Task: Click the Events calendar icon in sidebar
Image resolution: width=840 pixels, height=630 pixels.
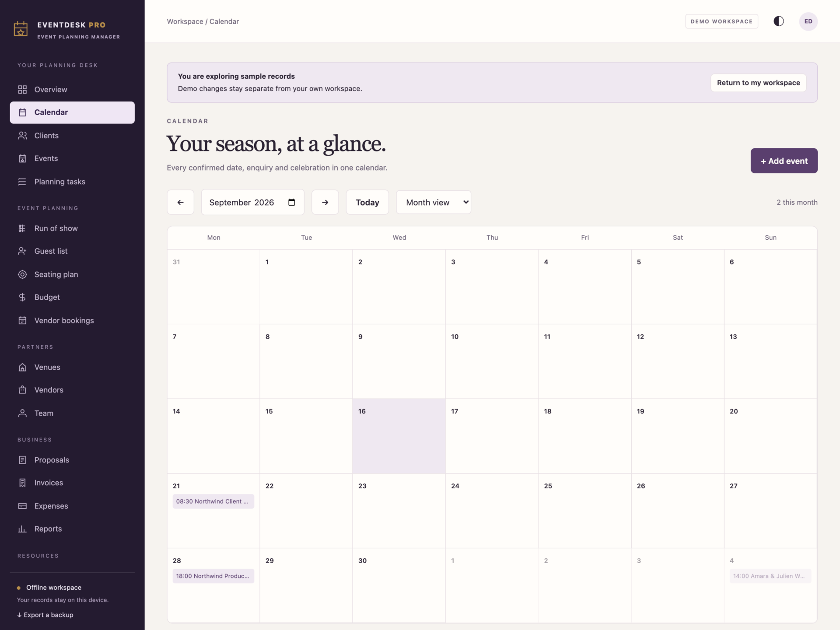Action: click(22, 158)
